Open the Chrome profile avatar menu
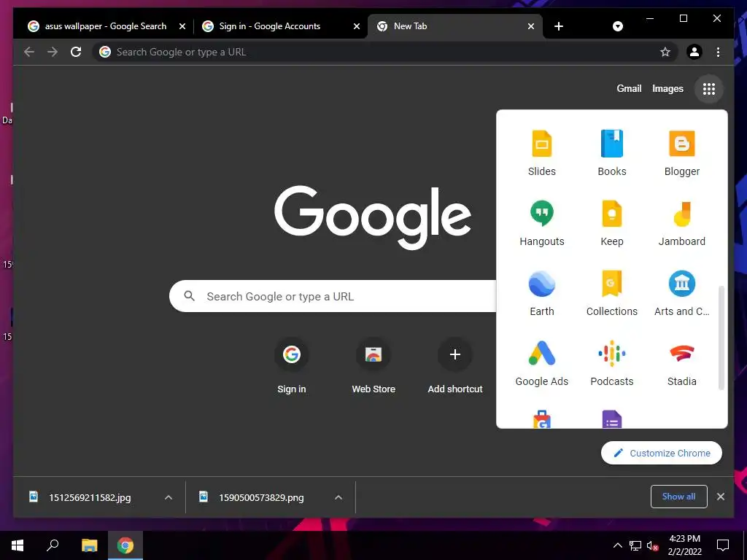The width and height of the screenshot is (747, 560). 694,52
